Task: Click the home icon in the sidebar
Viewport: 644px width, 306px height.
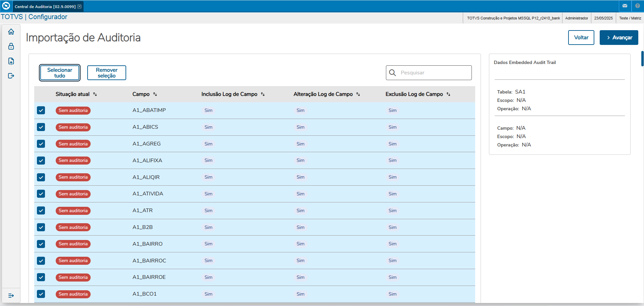Action: pos(11,31)
